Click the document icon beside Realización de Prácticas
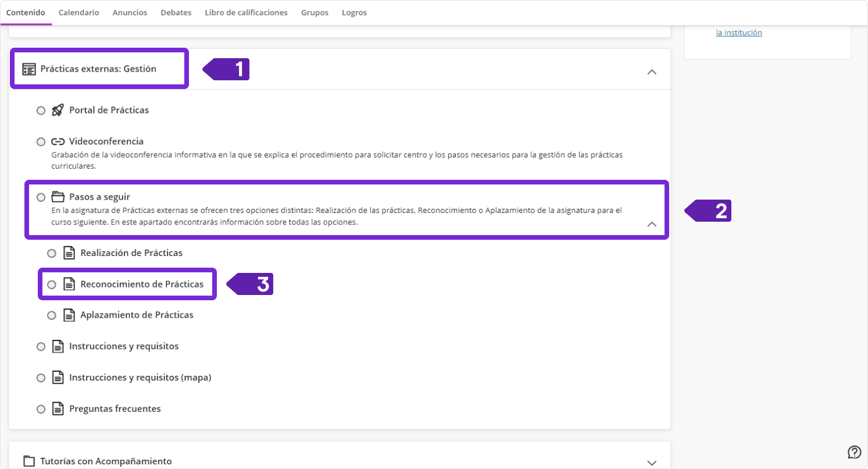 pyautogui.click(x=69, y=253)
